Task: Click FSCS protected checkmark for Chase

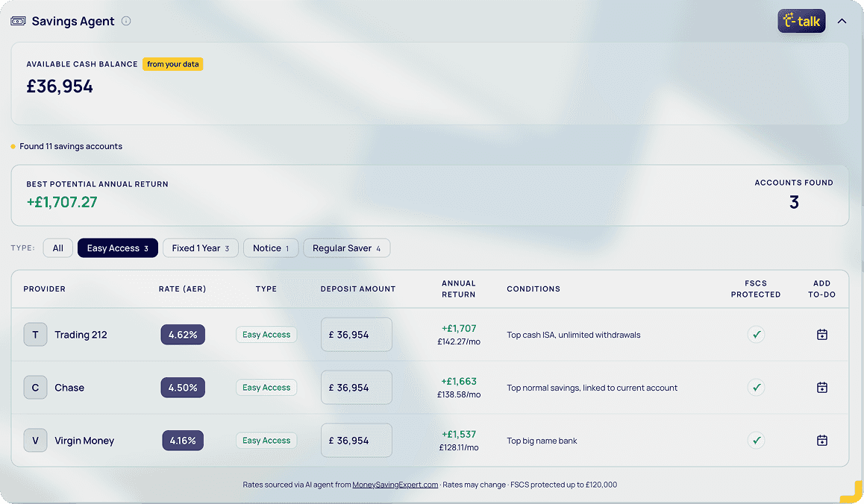Action: (756, 387)
